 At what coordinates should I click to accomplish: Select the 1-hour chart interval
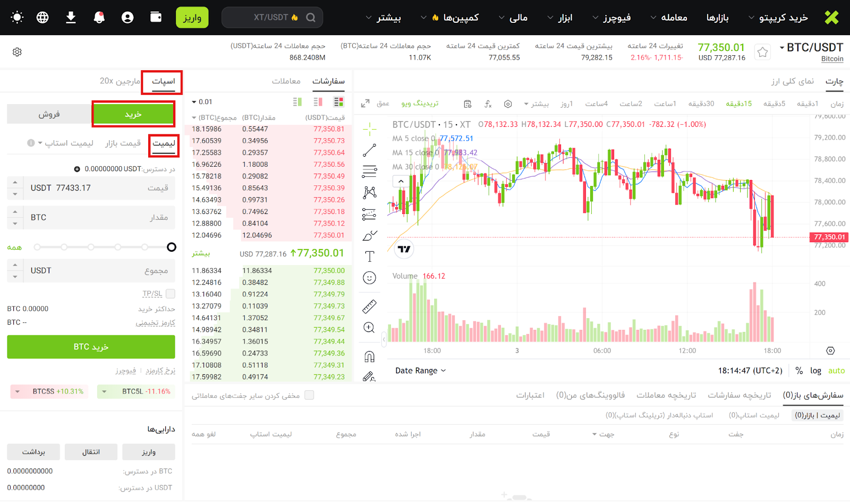pyautogui.click(x=665, y=104)
